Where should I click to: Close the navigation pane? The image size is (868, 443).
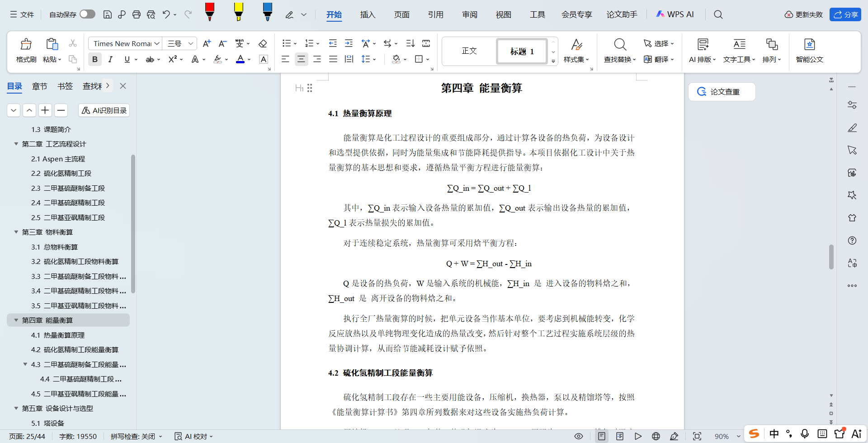point(123,86)
